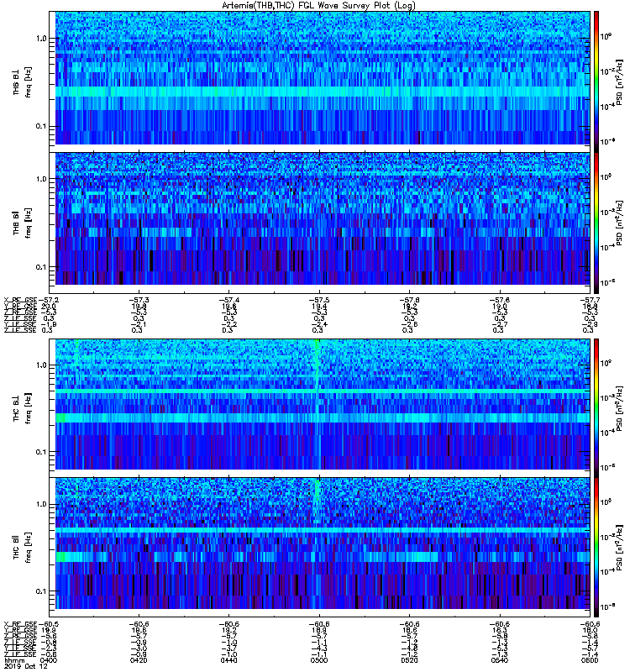Click the 0540 time tick label

point(500,660)
